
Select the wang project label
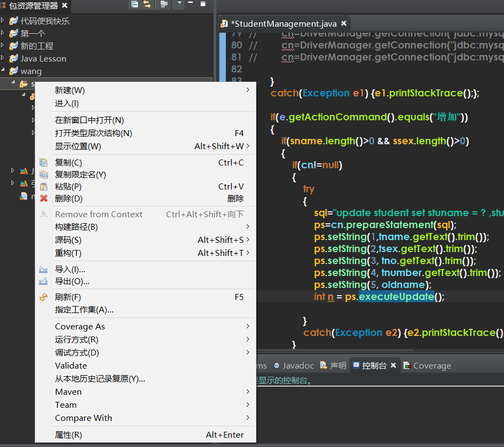coord(31,71)
